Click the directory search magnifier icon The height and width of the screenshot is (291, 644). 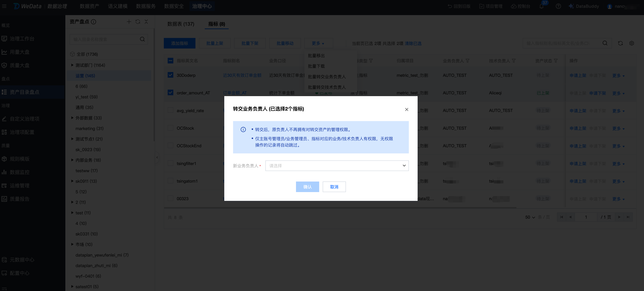142,39
